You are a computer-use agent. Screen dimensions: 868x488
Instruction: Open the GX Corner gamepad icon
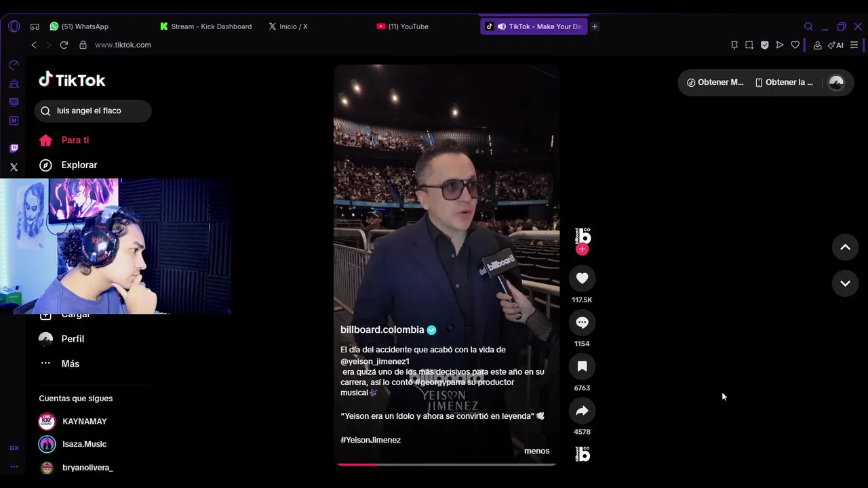(35, 26)
